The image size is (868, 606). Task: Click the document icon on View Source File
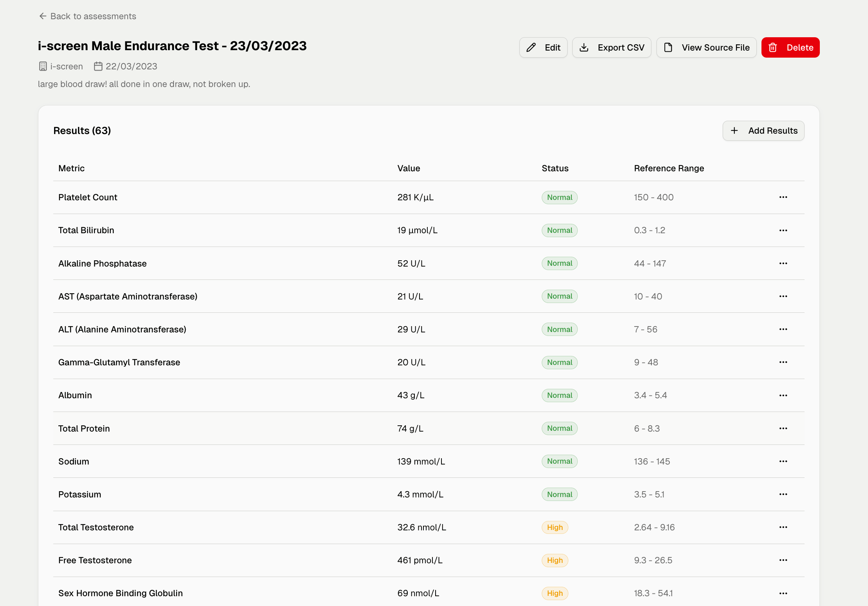668,47
